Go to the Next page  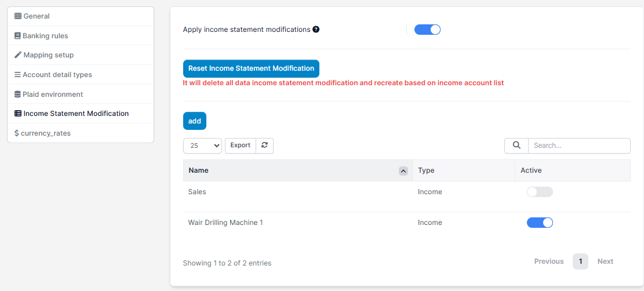(x=605, y=261)
